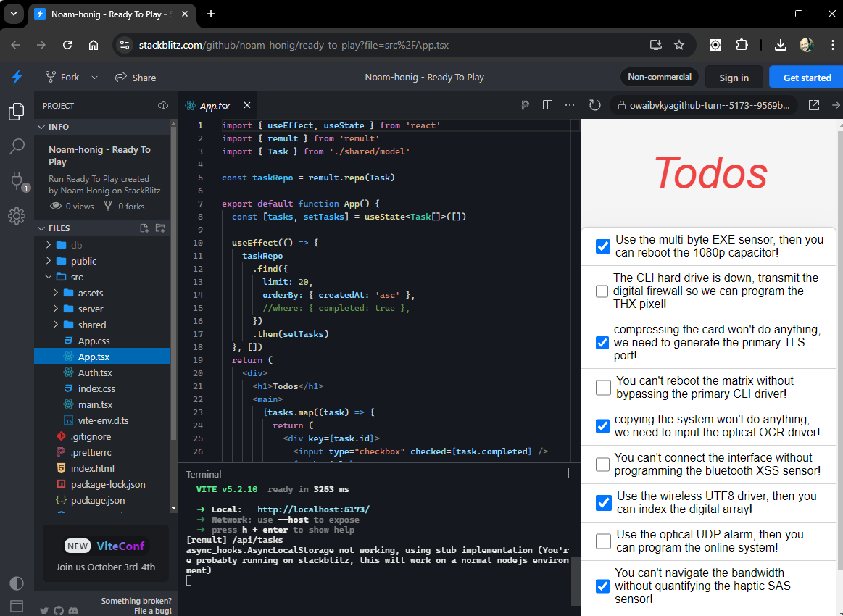Select the Search icon in the activity bar
Screen dimensions: 843x616
(x=17, y=146)
